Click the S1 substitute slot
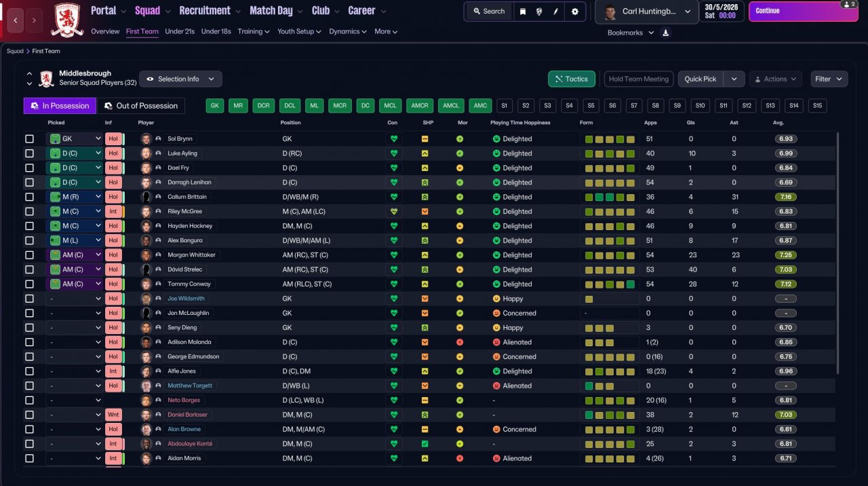Screen dimensions: 868x486 click(x=504, y=106)
